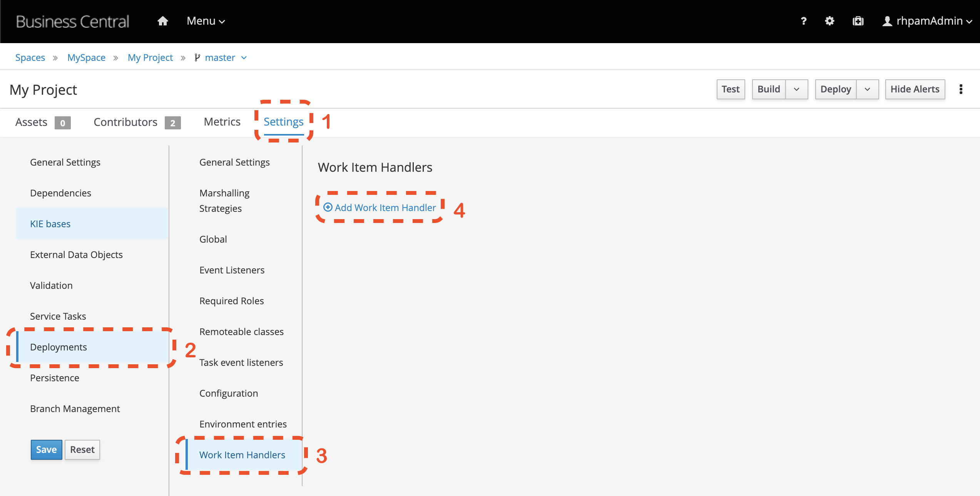
Task: Open the master branch dropdown
Action: 244,57
